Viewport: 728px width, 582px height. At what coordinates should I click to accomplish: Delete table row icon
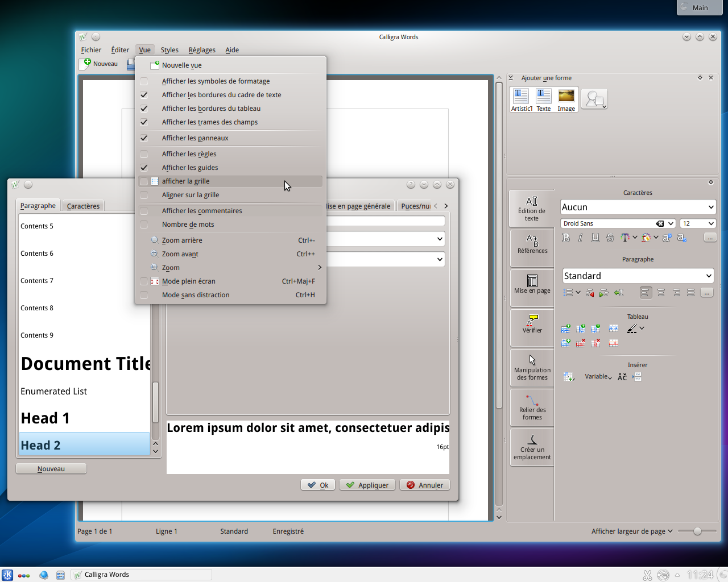coord(581,343)
